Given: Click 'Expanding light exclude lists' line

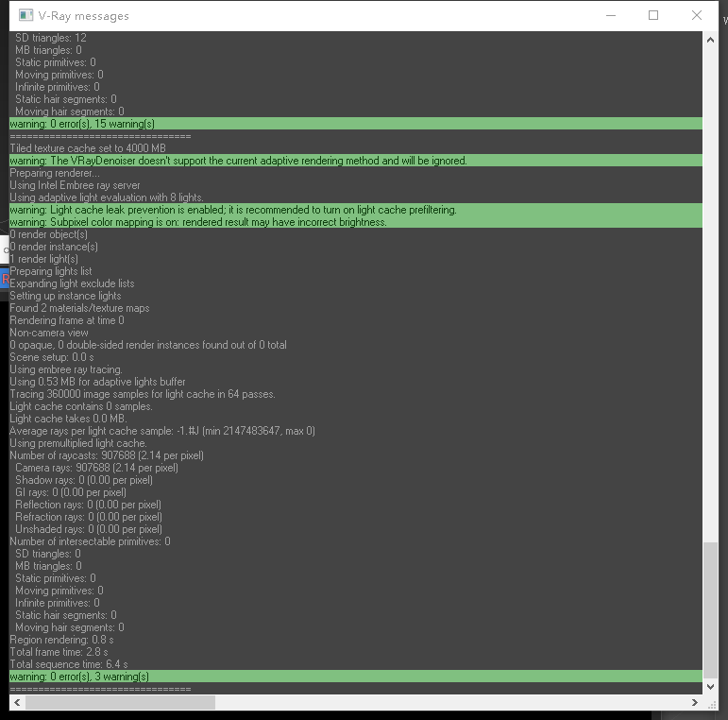Looking at the screenshot, I should click(72, 283).
